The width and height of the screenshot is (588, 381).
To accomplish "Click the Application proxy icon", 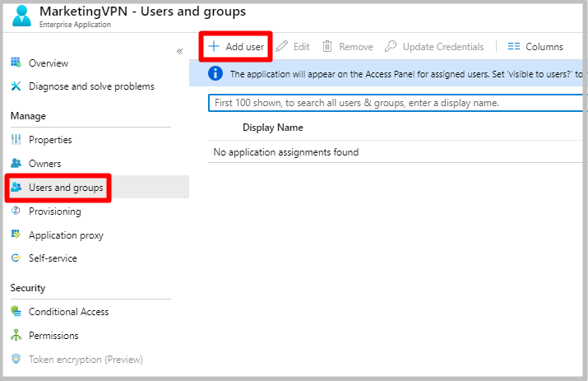I will coord(16,235).
